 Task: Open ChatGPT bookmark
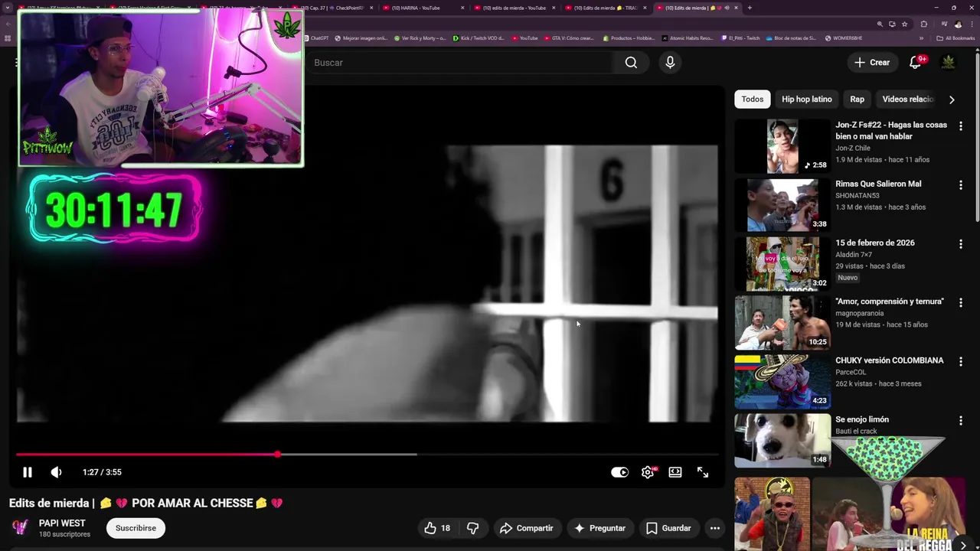coord(316,37)
